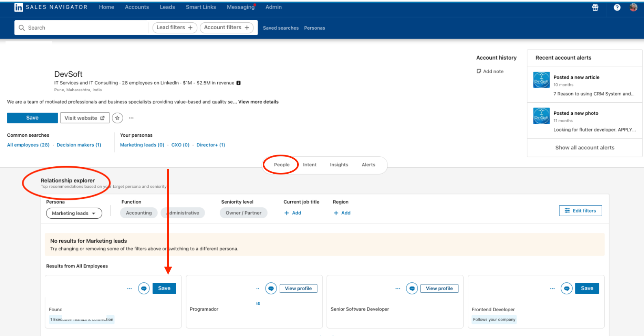Open more options on Senior Software Developer card

point(398,289)
